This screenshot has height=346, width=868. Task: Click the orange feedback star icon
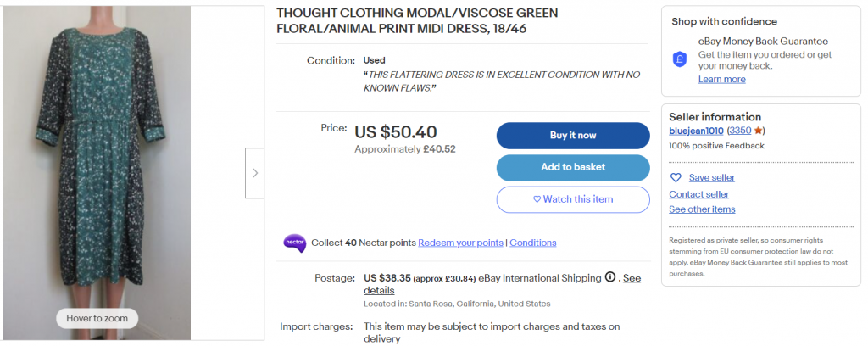pos(759,131)
